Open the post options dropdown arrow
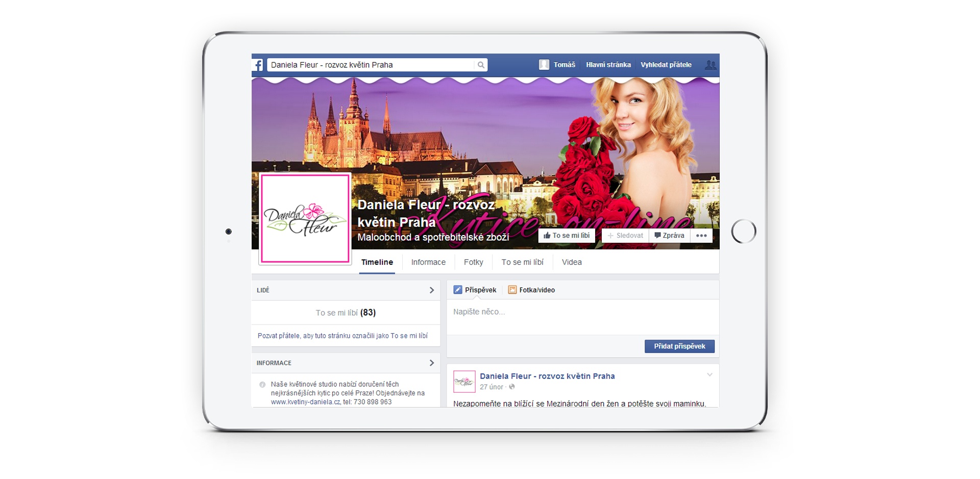Image resolution: width=980 pixels, height=479 pixels. pos(709,375)
